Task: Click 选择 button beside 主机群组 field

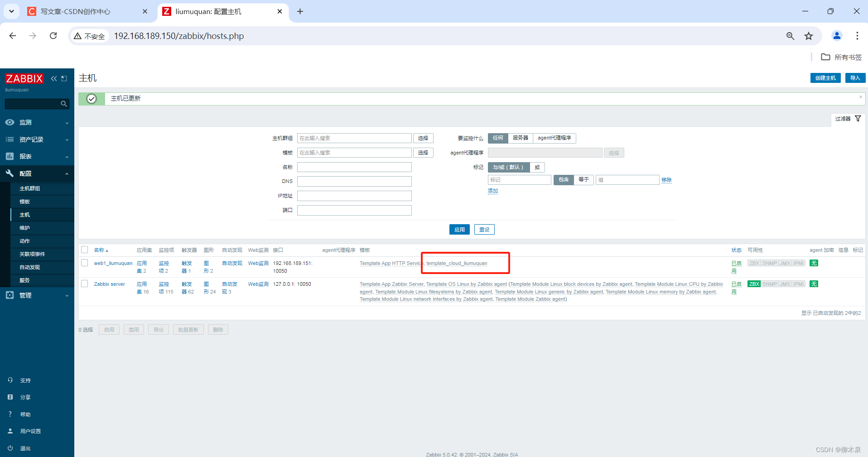Action: click(x=423, y=138)
